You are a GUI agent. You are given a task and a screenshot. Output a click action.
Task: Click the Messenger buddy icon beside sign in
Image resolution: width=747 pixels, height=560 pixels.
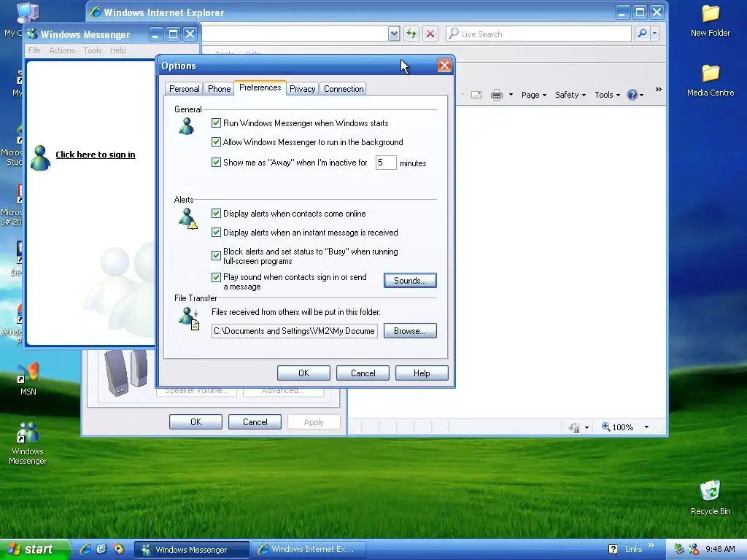[x=40, y=157]
